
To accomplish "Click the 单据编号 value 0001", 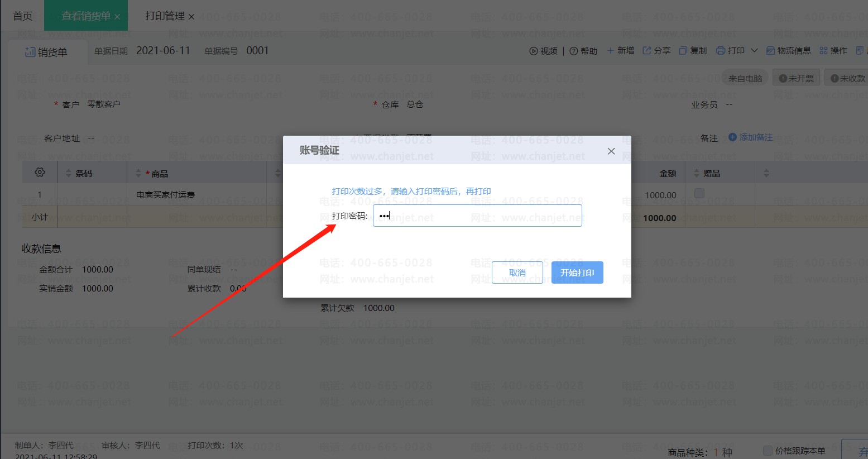I will pyautogui.click(x=257, y=51).
